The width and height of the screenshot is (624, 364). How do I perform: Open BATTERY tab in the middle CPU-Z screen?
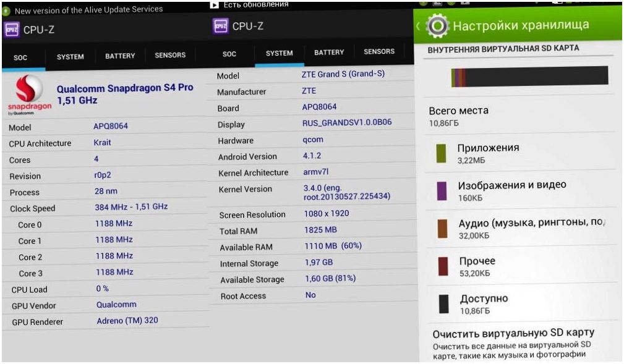click(329, 53)
